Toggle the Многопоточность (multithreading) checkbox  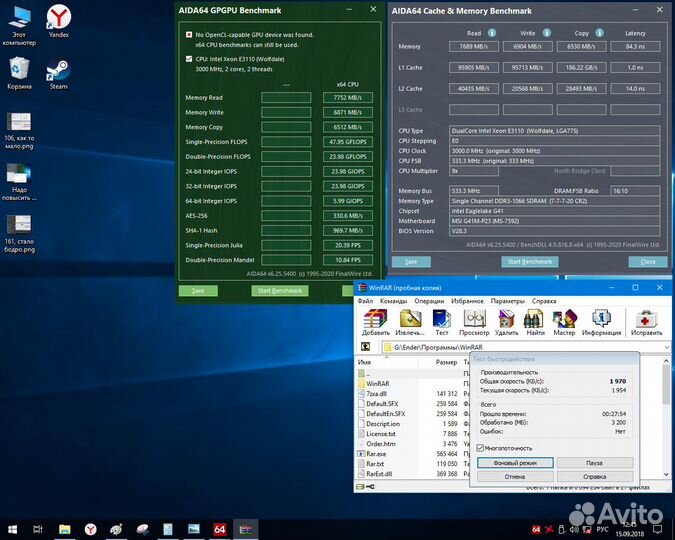480,448
